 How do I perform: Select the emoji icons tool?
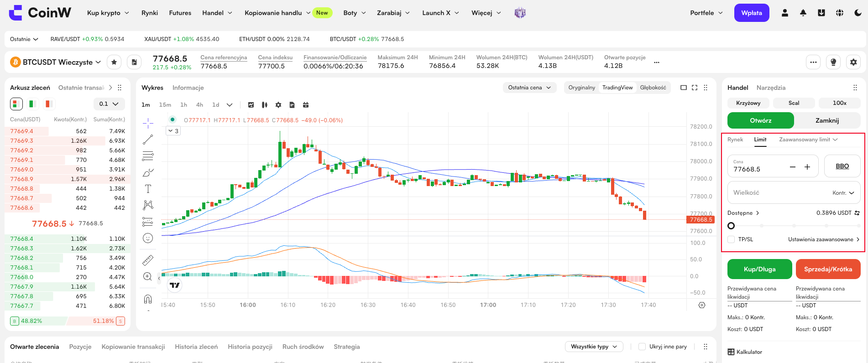coord(148,238)
